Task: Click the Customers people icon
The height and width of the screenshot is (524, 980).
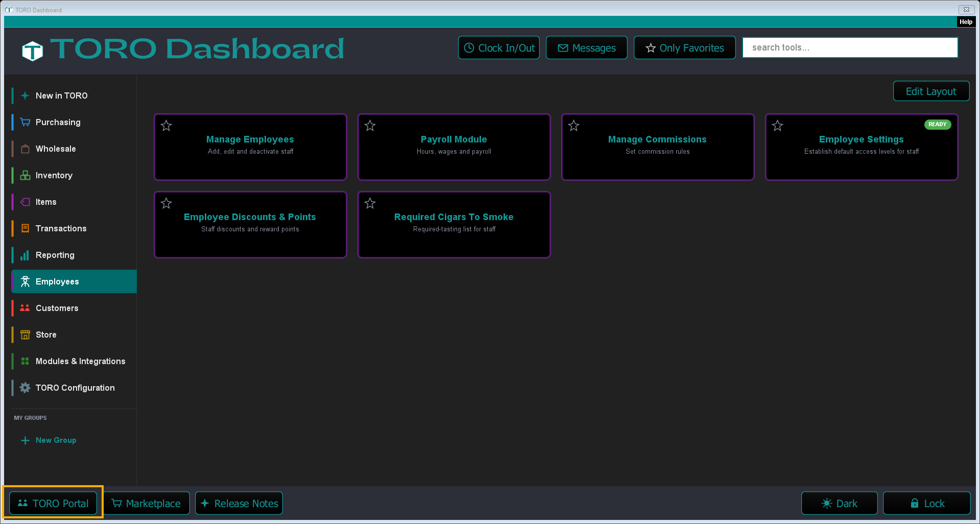Action: coord(25,308)
